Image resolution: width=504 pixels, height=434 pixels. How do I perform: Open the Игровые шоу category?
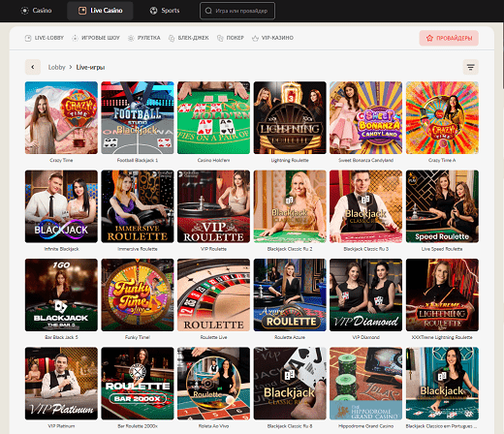click(x=96, y=38)
